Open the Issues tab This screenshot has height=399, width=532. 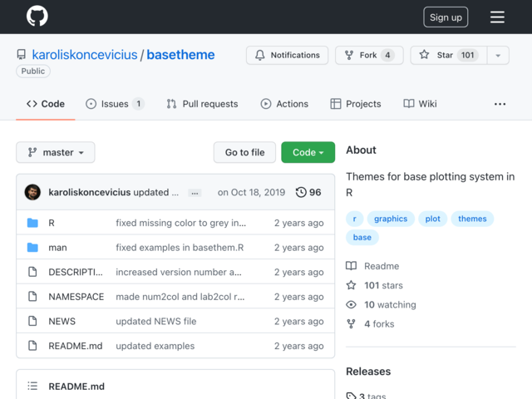coord(115,104)
